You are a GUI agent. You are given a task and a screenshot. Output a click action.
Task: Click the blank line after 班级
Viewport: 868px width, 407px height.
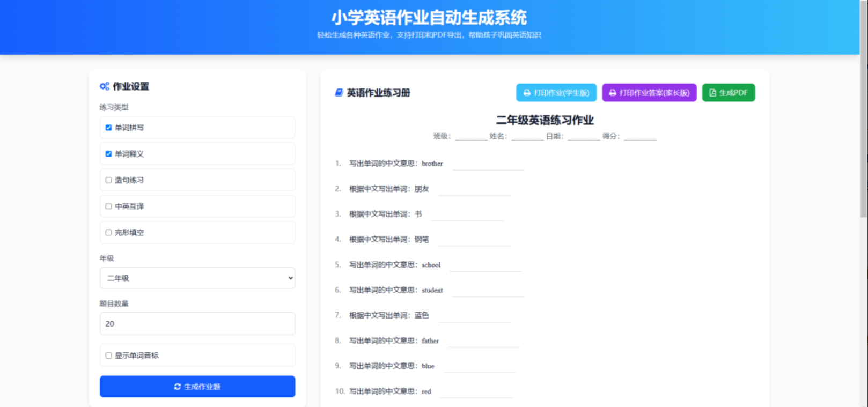(471, 137)
